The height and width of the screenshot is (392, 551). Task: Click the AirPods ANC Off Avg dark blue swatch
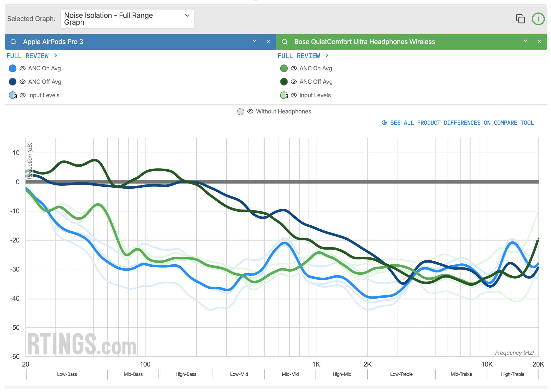(13, 82)
